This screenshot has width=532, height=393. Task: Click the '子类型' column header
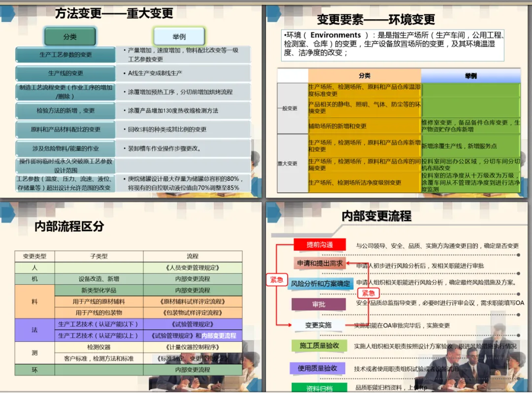click(x=99, y=257)
